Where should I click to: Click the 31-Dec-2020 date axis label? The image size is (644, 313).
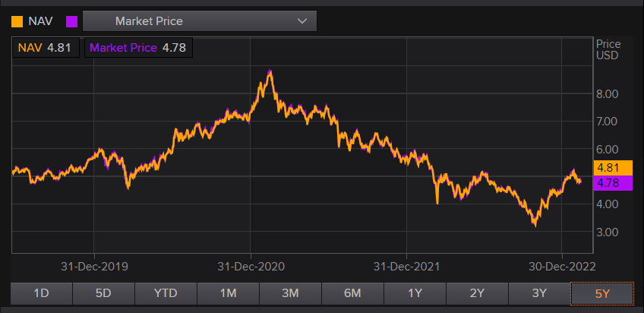[251, 267]
